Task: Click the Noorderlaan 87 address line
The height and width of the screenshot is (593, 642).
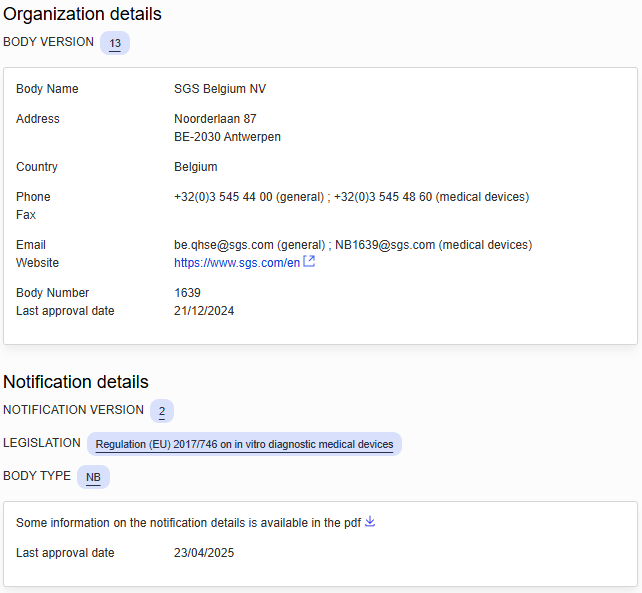Action: pyautogui.click(x=215, y=119)
